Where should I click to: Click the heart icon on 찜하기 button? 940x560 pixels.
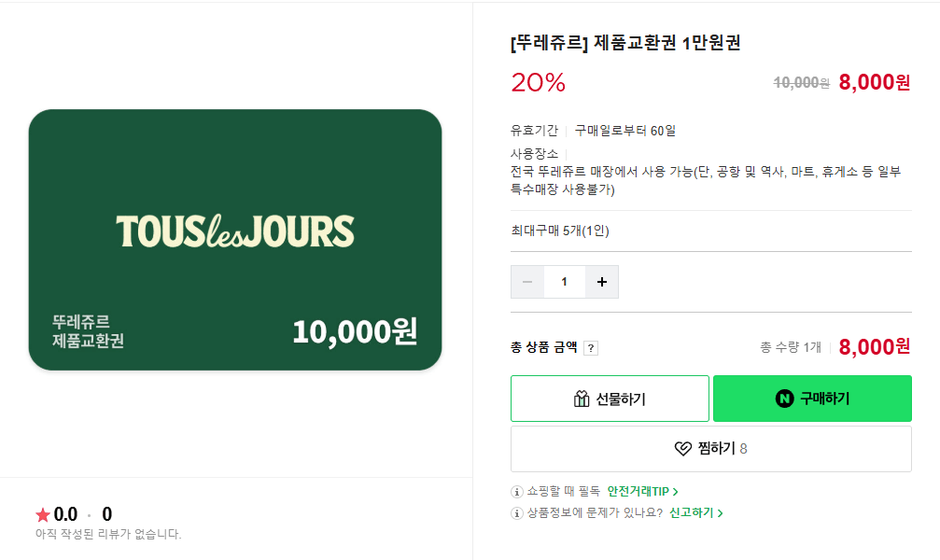pyautogui.click(x=682, y=447)
